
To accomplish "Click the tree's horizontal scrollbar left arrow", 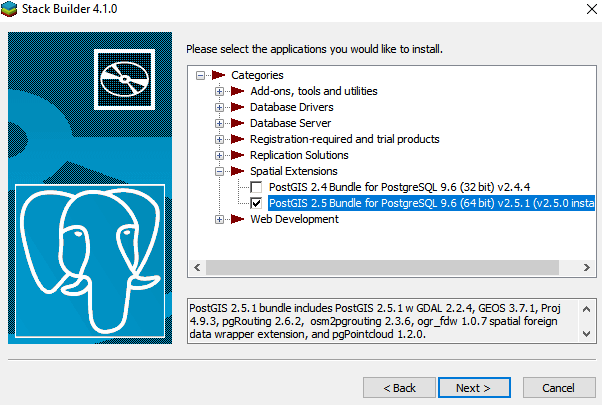I will tap(197, 268).
